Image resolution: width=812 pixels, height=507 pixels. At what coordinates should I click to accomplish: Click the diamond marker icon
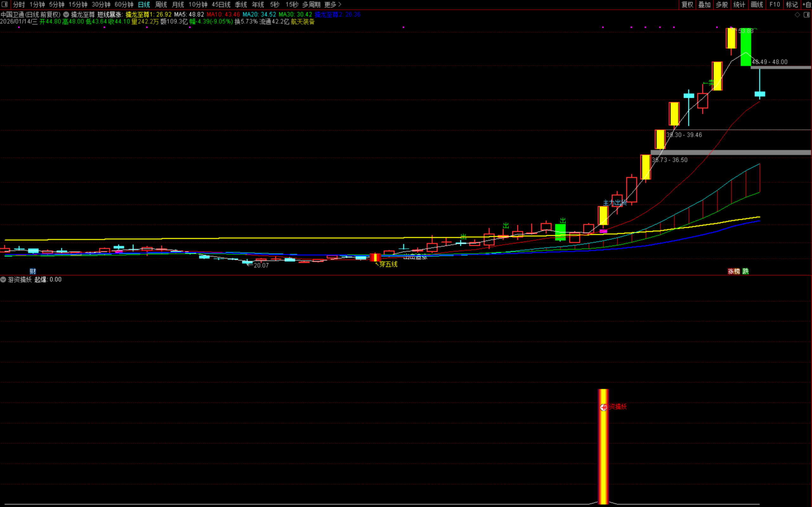(797, 15)
